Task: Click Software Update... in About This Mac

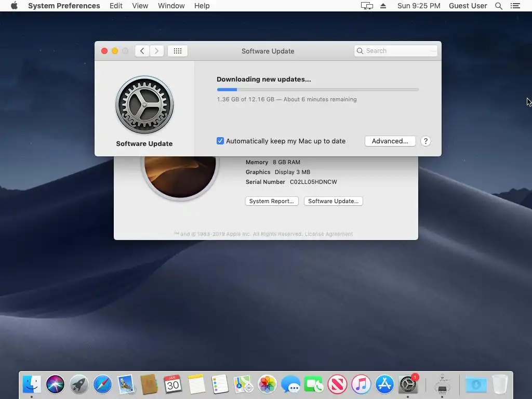Action: pyautogui.click(x=333, y=201)
